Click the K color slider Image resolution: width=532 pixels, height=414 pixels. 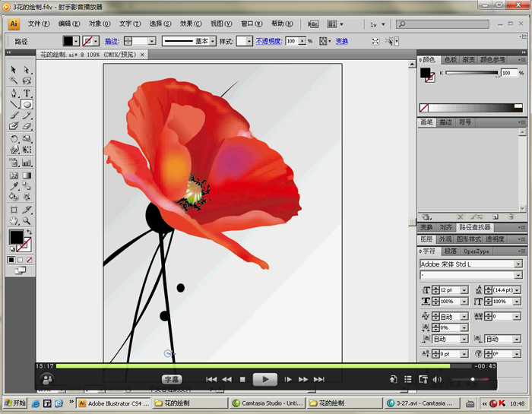coord(472,73)
